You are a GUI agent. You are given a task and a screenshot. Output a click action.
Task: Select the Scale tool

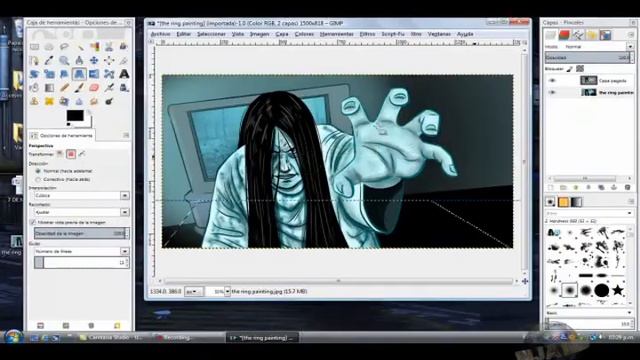point(49,74)
